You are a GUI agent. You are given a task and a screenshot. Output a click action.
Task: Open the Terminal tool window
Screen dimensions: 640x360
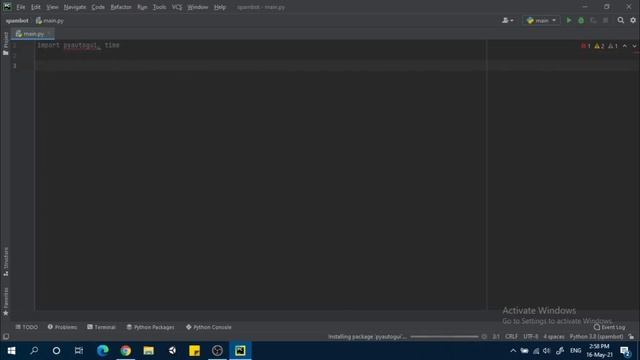pyautogui.click(x=101, y=327)
